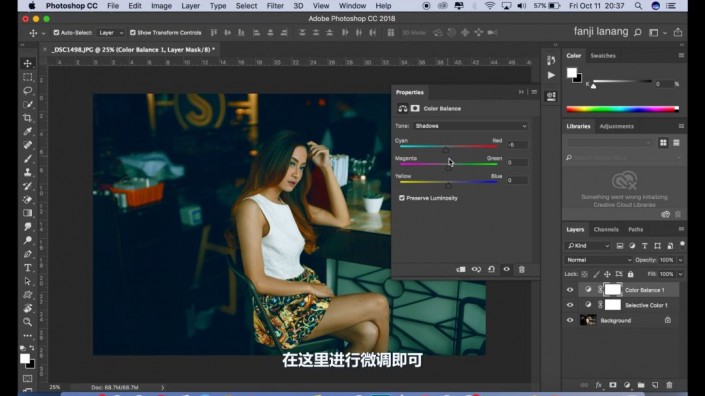Image resolution: width=705 pixels, height=396 pixels.
Task: Toggle lock all for layer
Action: (x=630, y=274)
